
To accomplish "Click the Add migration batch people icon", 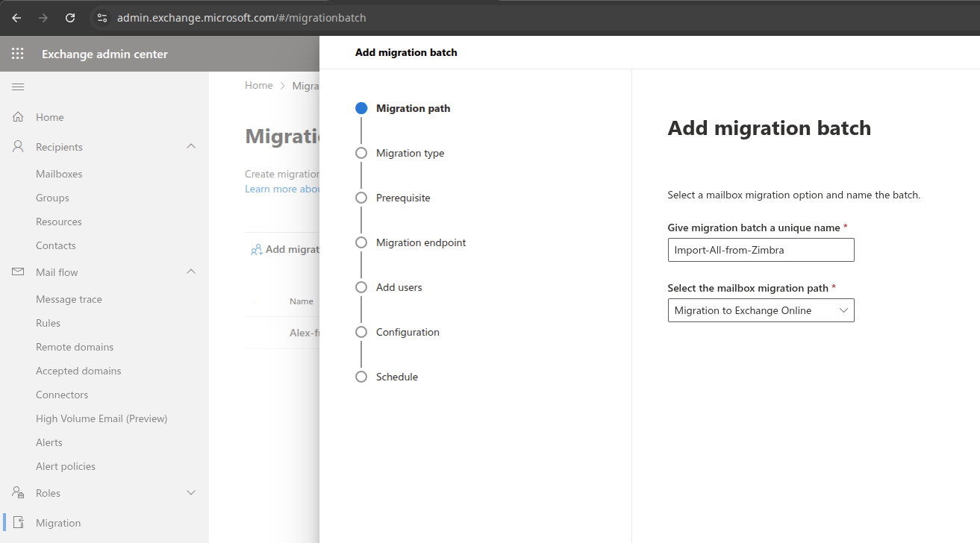I will coord(256,250).
